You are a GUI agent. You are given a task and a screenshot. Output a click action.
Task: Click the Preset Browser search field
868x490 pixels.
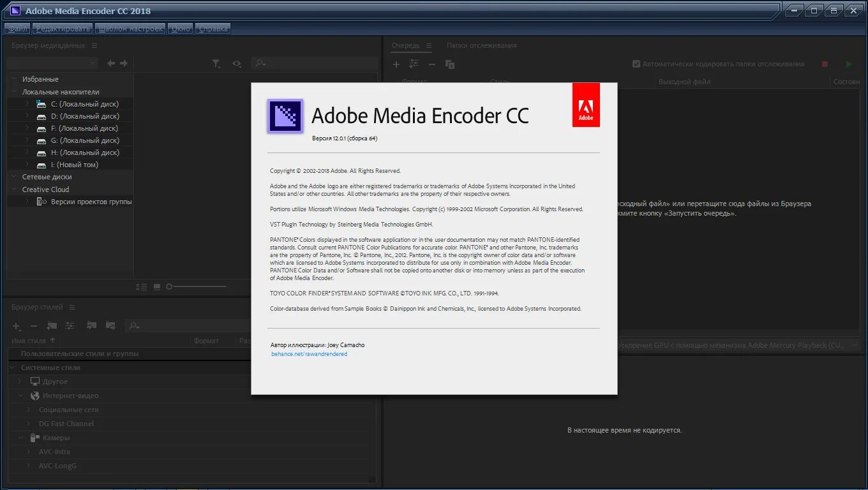(188, 326)
